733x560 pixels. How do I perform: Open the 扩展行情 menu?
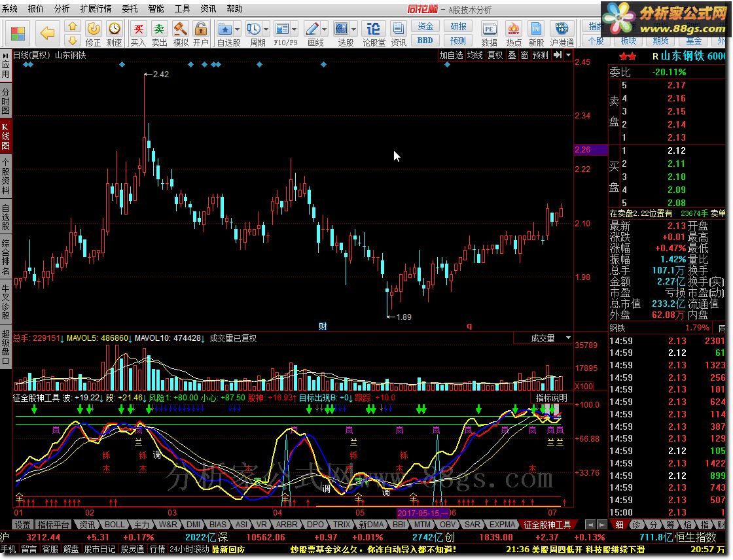(96, 9)
